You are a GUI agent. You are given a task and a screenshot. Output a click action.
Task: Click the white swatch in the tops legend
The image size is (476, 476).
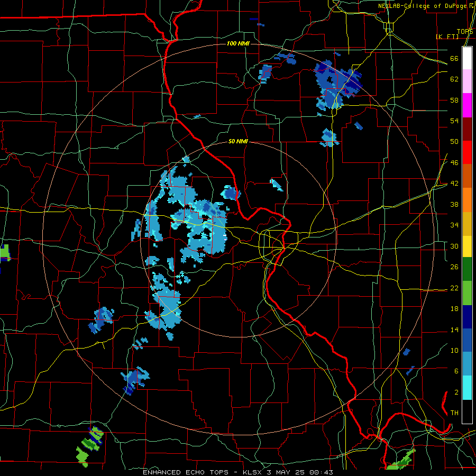[467, 58]
